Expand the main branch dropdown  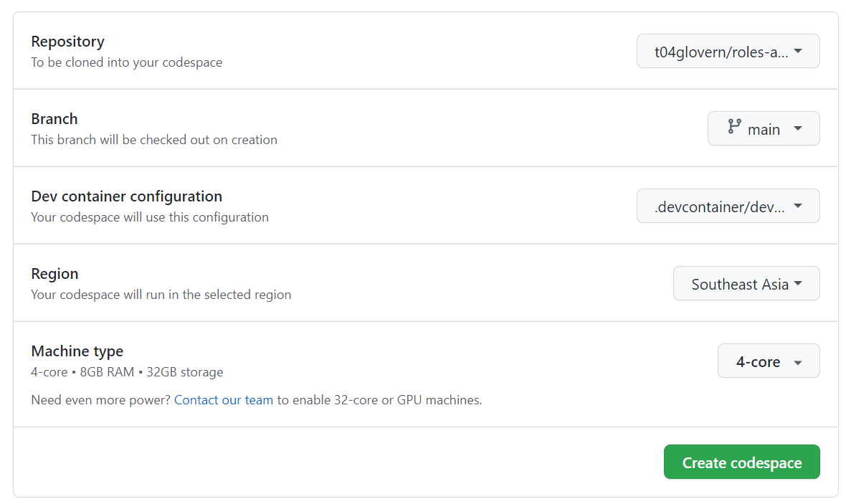764,128
